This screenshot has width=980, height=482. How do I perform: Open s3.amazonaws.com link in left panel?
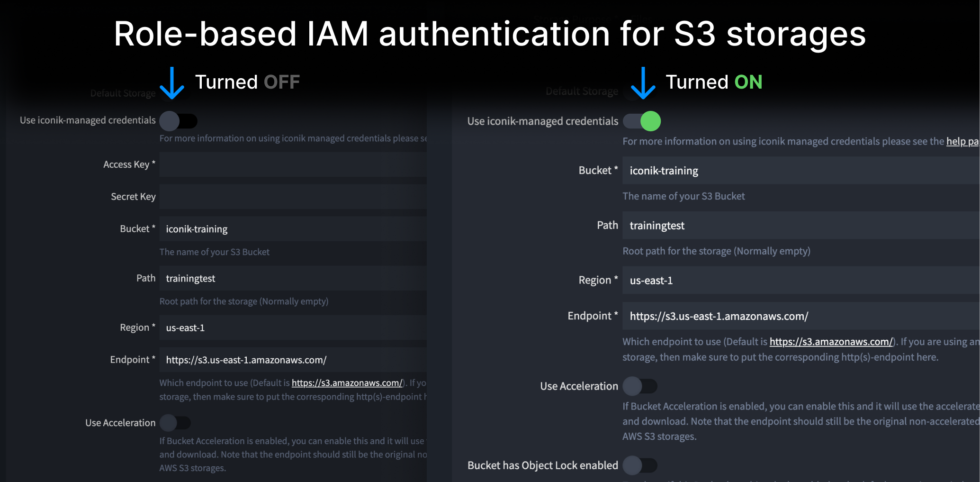[347, 382]
